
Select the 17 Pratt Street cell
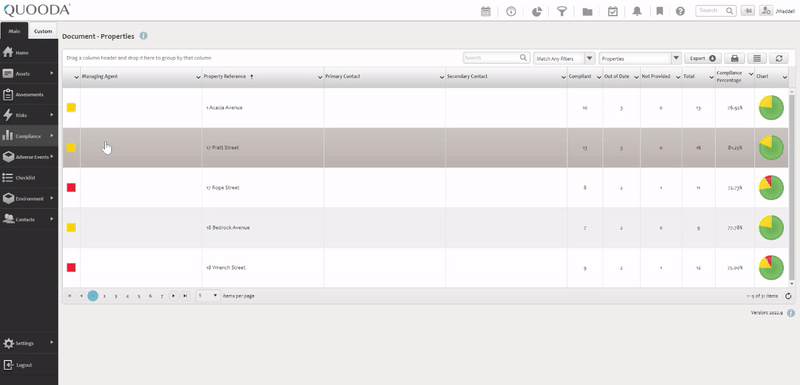pos(263,148)
